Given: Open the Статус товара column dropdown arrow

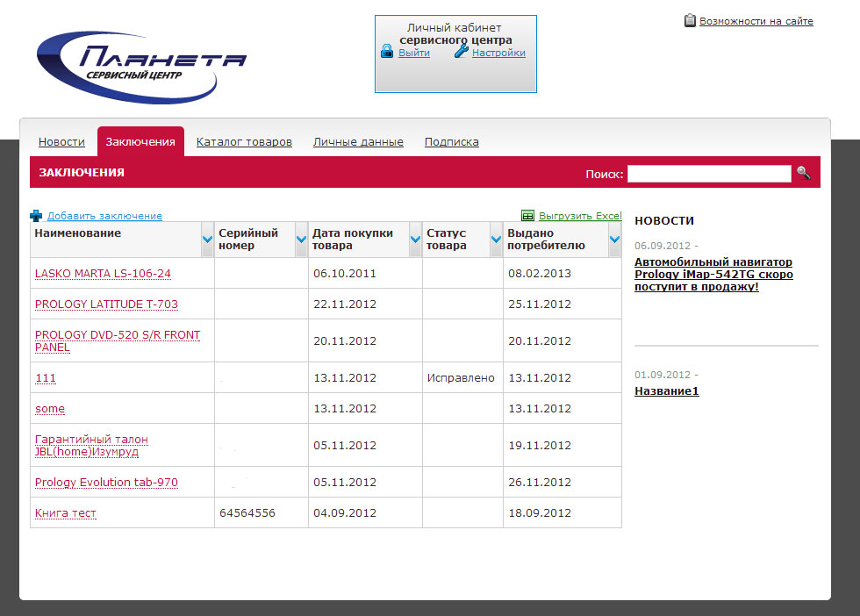Looking at the screenshot, I should 496,240.
